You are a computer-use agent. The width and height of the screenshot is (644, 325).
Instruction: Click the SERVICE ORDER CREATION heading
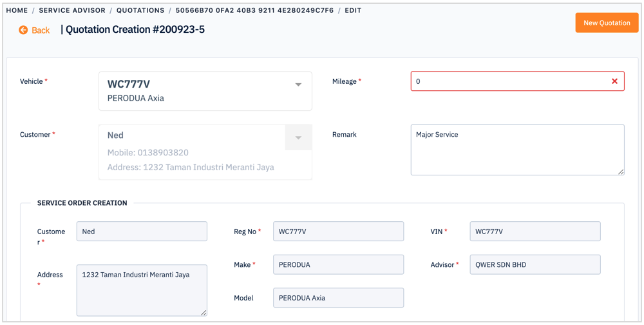point(82,203)
